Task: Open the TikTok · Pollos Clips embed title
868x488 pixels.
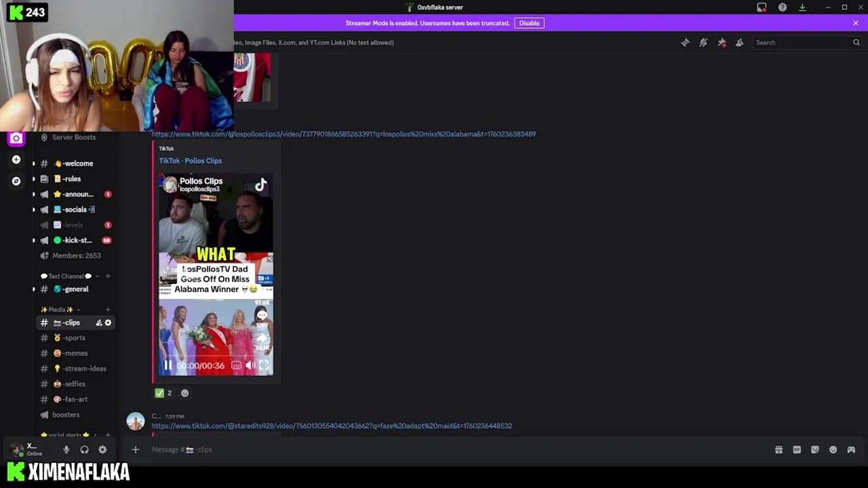Action: tap(191, 161)
